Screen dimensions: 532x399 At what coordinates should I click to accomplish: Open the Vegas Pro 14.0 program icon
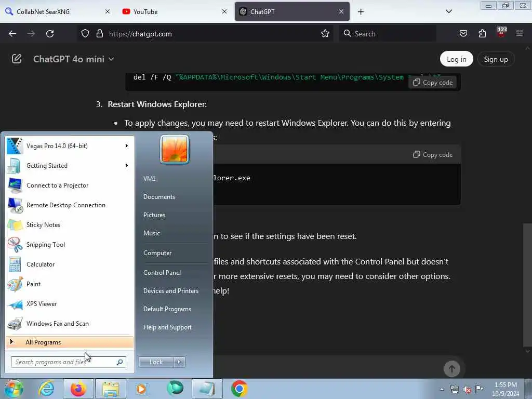tap(15, 146)
